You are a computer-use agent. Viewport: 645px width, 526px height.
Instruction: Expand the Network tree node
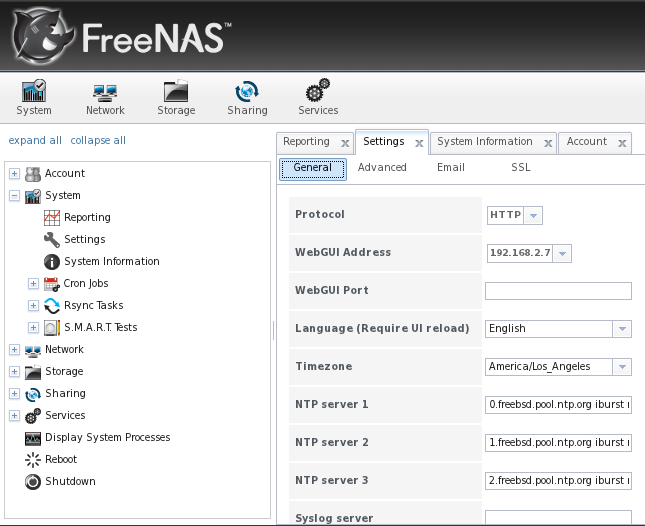(x=14, y=350)
